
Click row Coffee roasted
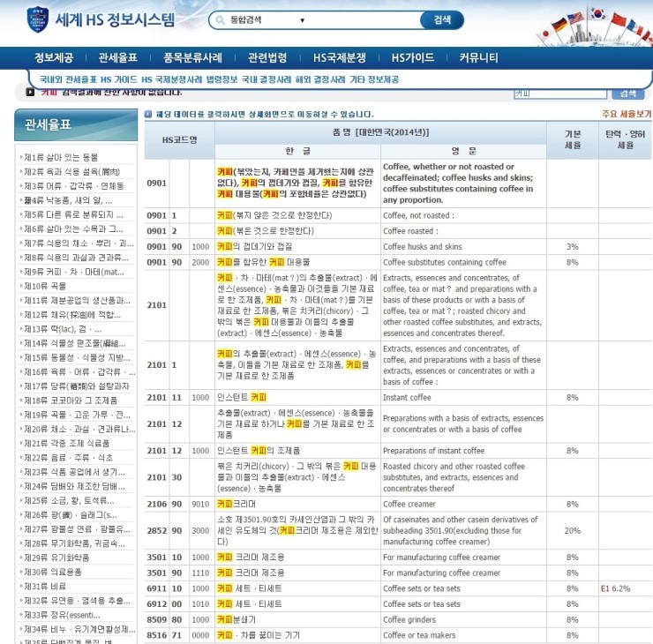[398, 231]
